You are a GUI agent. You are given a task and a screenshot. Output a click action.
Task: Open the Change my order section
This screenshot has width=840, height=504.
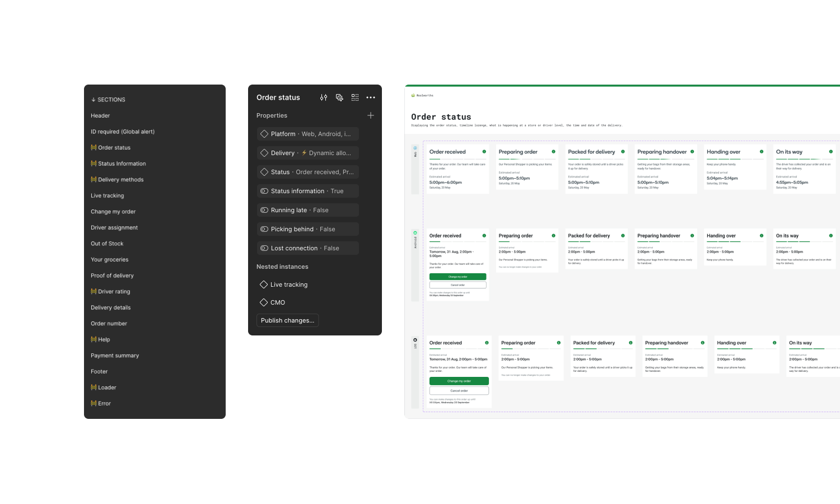point(113,212)
